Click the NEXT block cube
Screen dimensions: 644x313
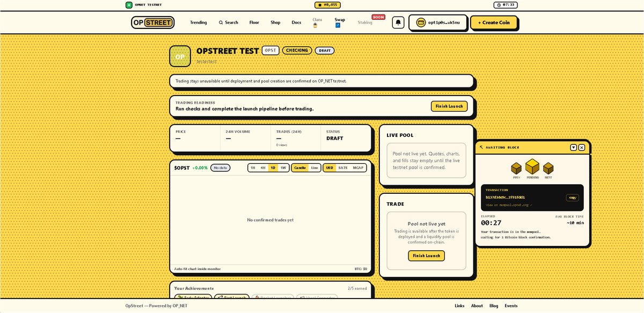[x=548, y=168]
